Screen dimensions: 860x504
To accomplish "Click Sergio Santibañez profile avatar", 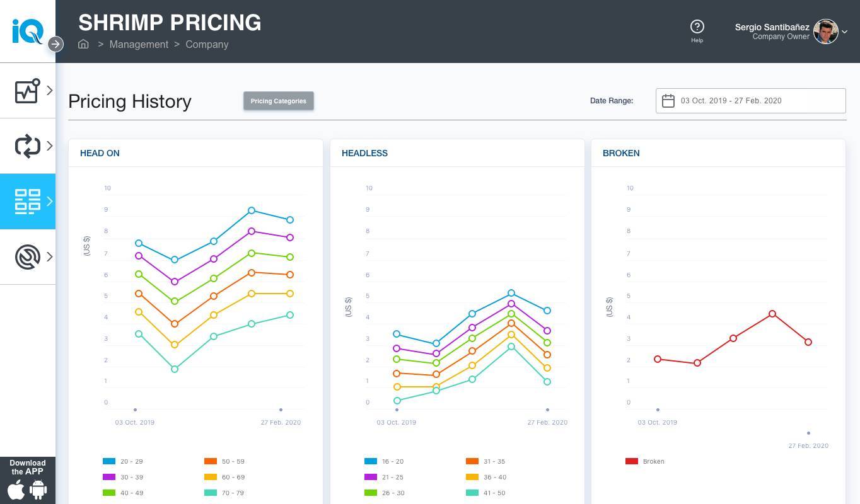I will click(x=825, y=31).
